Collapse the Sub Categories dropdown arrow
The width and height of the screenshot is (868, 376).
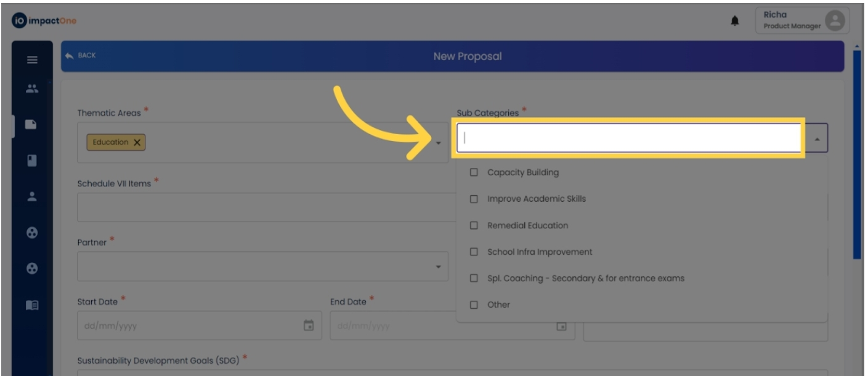pos(817,139)
